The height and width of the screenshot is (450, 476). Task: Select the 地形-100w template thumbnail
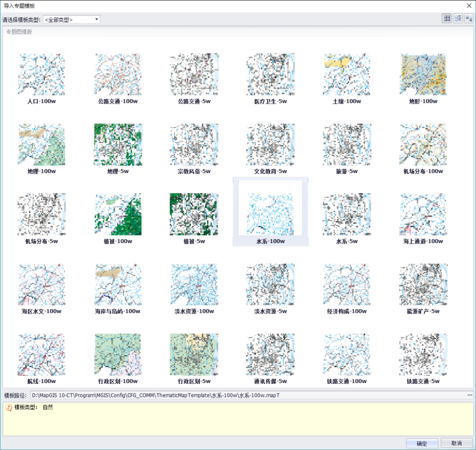coord(423,75)
